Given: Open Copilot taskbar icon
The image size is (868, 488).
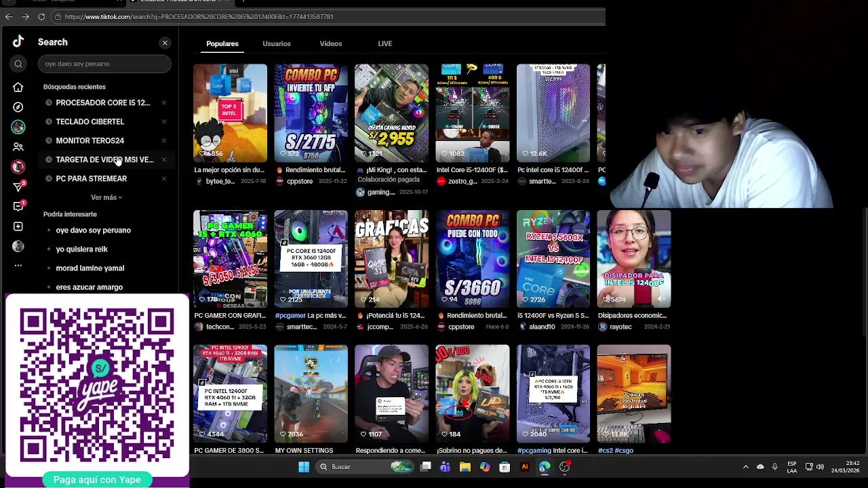Looking at the screenshot, I should click(485, 467).
